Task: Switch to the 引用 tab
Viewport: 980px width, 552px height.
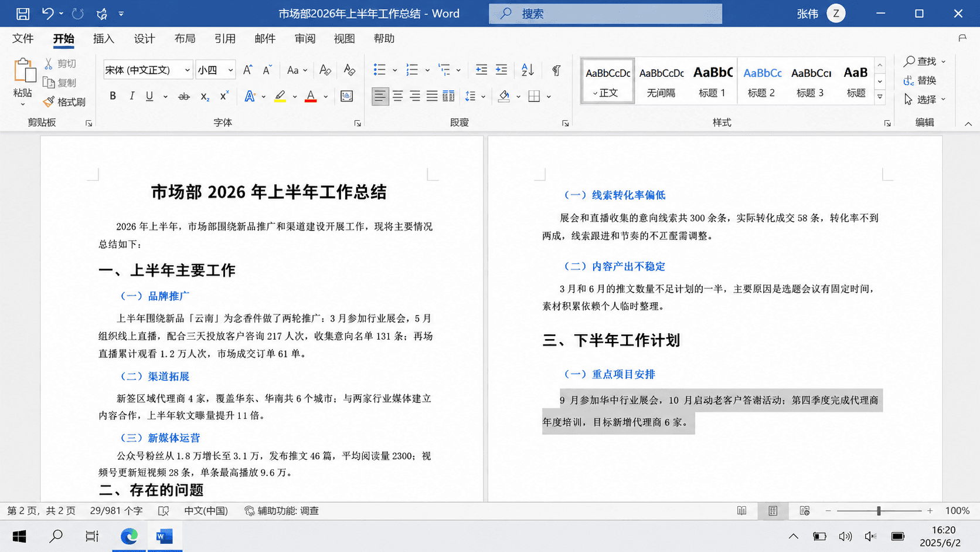Action: point(224,39)
